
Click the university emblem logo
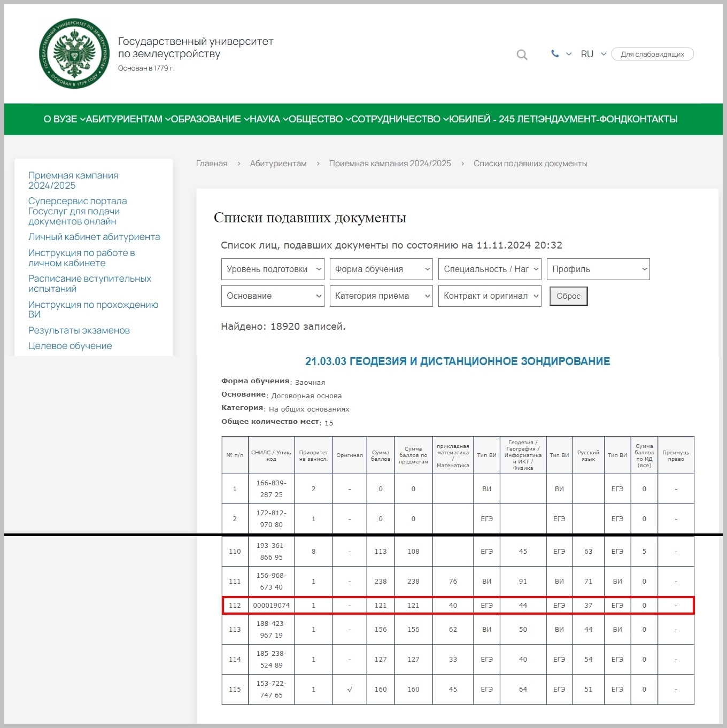point(74,53)
